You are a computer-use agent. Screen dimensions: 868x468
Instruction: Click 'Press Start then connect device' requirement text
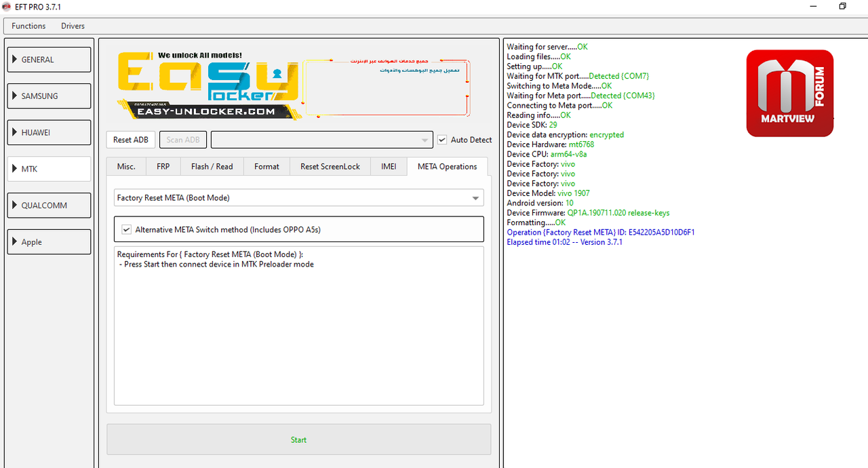point(216,265)
